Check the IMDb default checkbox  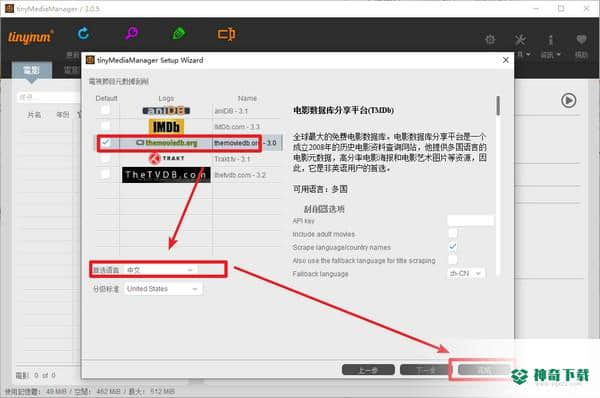pyautogui.click(x=105, y=126)
